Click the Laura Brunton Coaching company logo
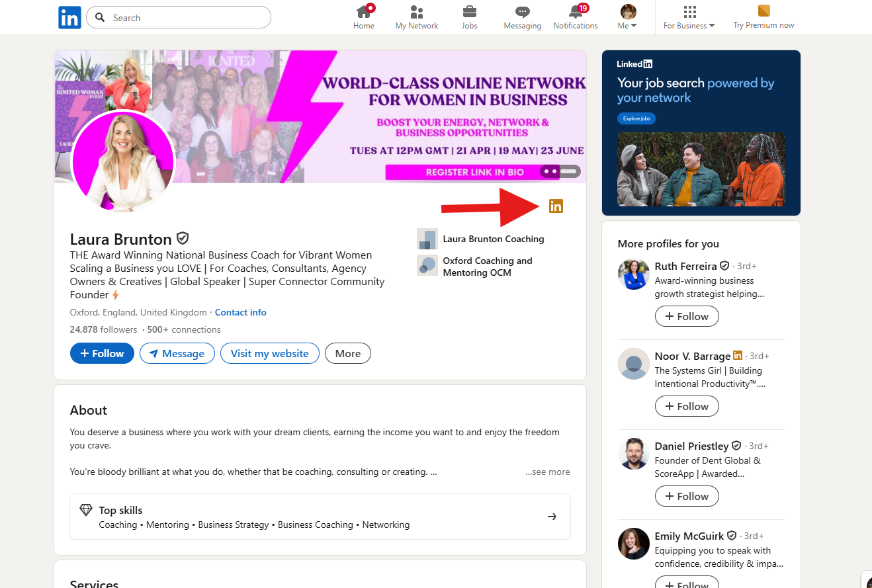 (427, 239)
